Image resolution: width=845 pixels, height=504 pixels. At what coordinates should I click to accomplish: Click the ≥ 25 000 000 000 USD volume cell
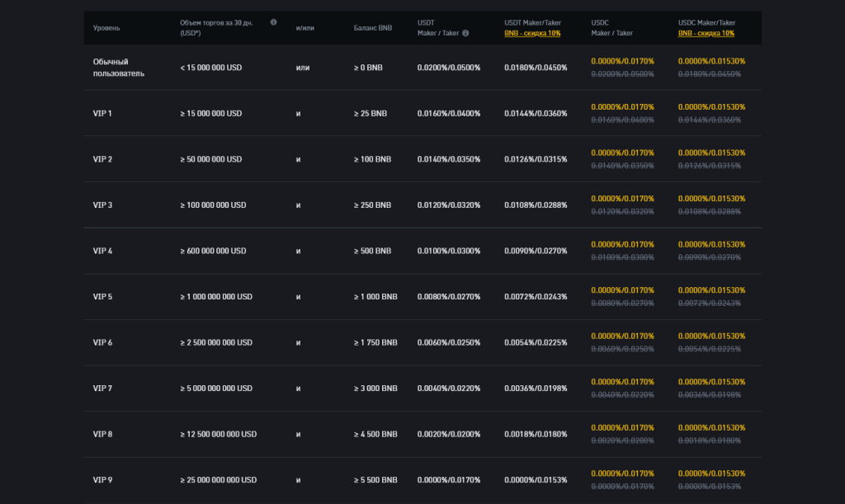218,480
